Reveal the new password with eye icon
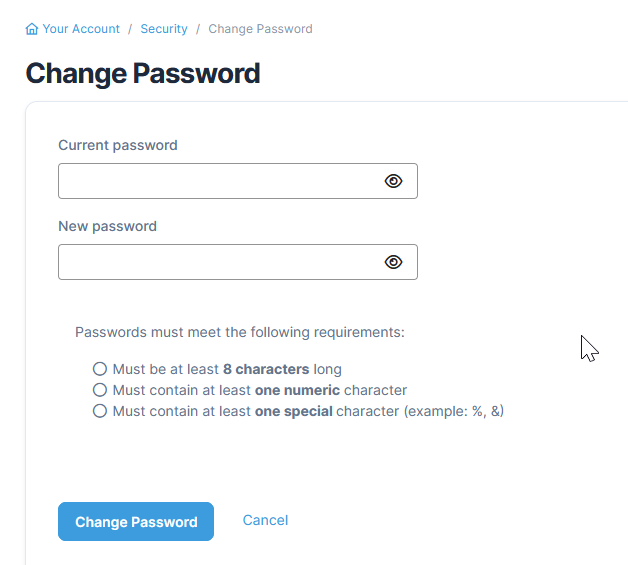The image size is (628, 565). tap(394, 262)
